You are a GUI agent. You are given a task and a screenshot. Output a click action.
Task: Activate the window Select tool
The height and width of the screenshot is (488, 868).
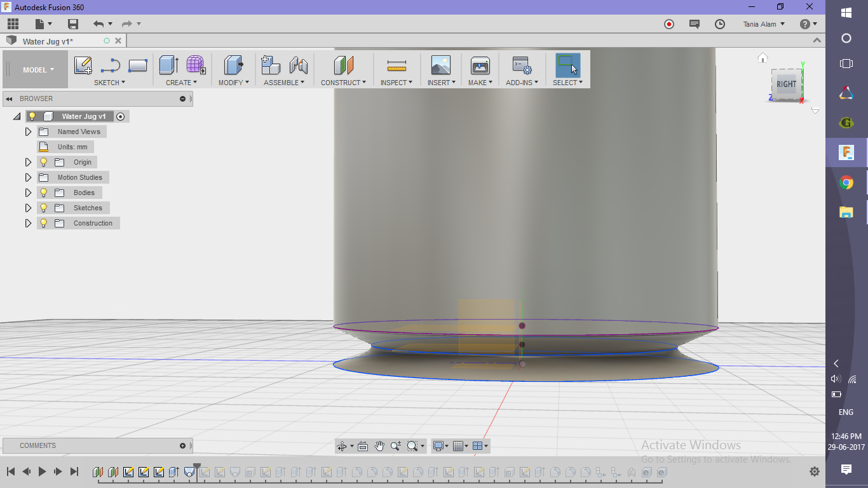pos(567,65)
